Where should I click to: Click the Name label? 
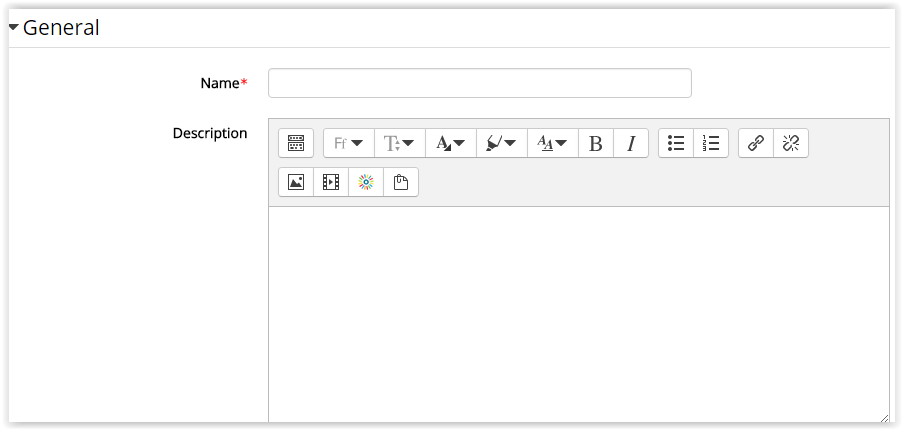tap(219, 83)
